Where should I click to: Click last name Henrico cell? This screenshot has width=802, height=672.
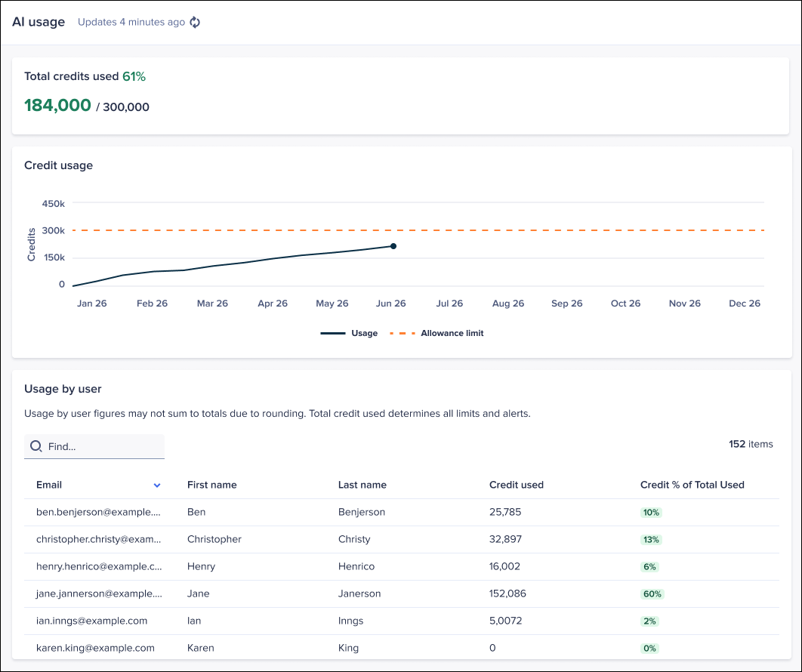(x=356, y=566)
